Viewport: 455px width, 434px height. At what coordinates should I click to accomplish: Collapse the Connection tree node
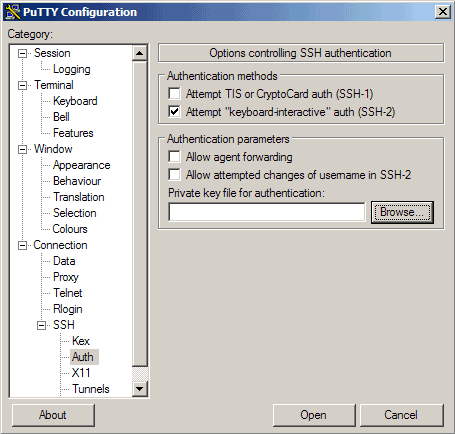tap(22, 245)
